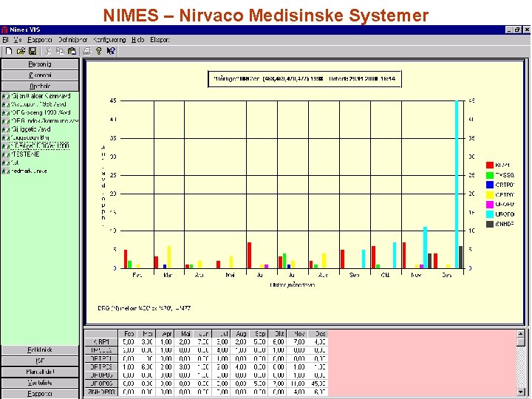
Task: Select the Hedmark report row
Action: (29, 171)
